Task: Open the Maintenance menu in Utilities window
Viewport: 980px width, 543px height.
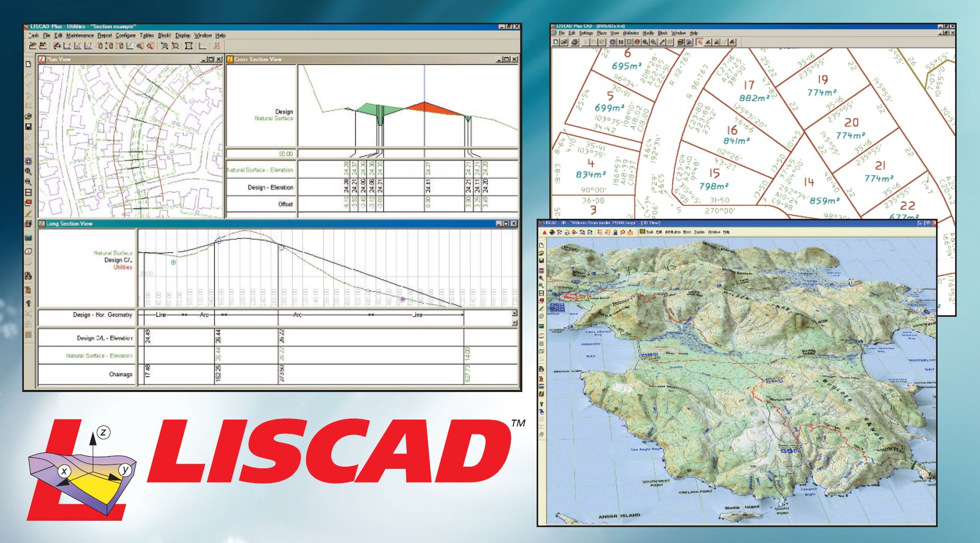Action: [x=80, y=35]
